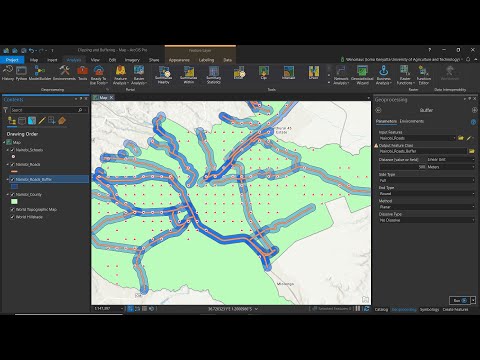Toggle visibility of Nairobi_Roads_Buffer layer
The height and width of the screenshot is (360, 480).
13,179
